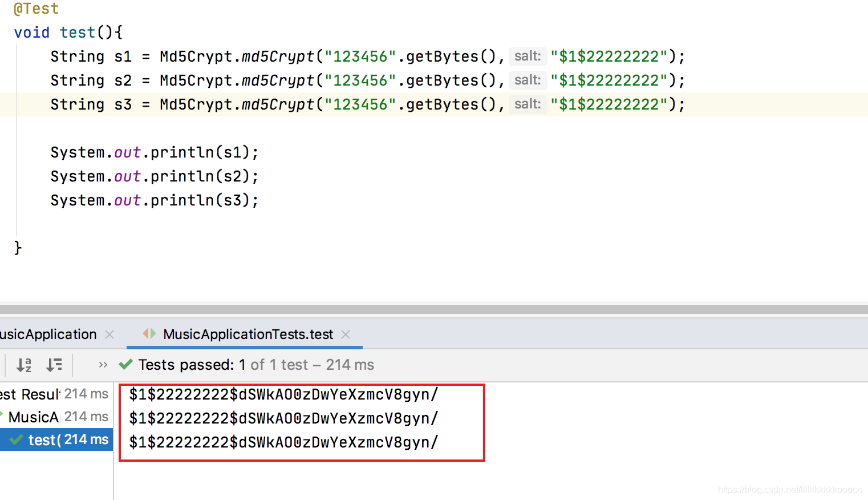Click System.out.println(s1) statement
Viewport: 868px width, 500px height.
155,152
